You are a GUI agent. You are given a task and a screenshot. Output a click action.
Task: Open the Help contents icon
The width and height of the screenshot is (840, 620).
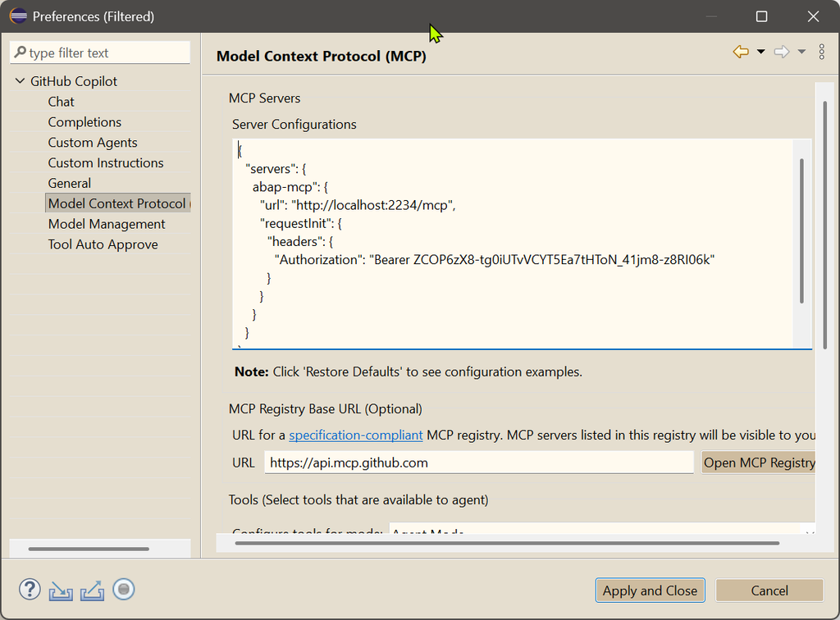point(30,590)
